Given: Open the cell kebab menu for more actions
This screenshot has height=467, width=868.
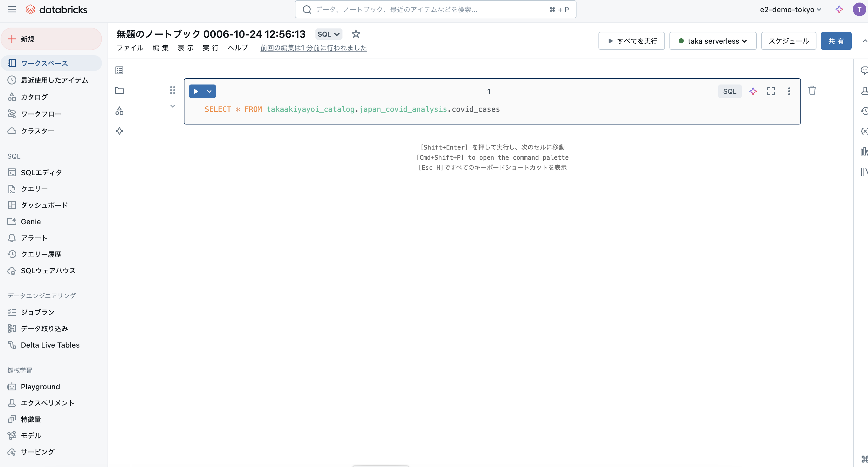Looking at the screenshot, I should point(789,91).
